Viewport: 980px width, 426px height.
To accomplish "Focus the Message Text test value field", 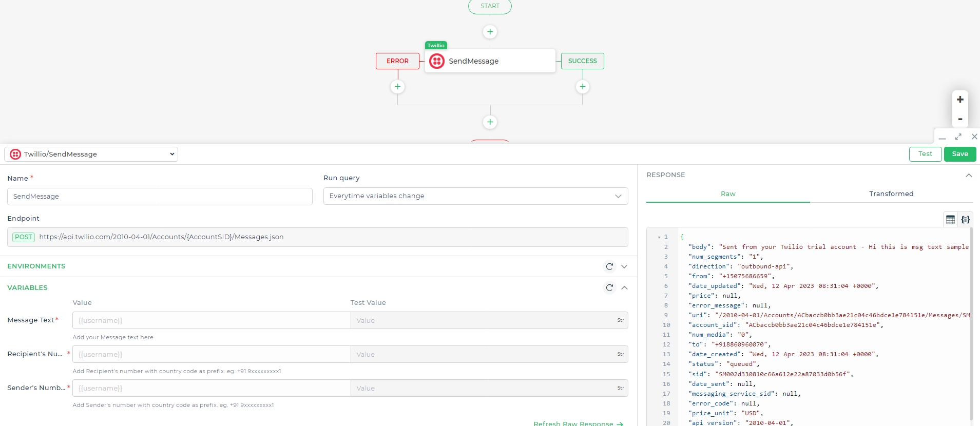I will click(489, 320).
